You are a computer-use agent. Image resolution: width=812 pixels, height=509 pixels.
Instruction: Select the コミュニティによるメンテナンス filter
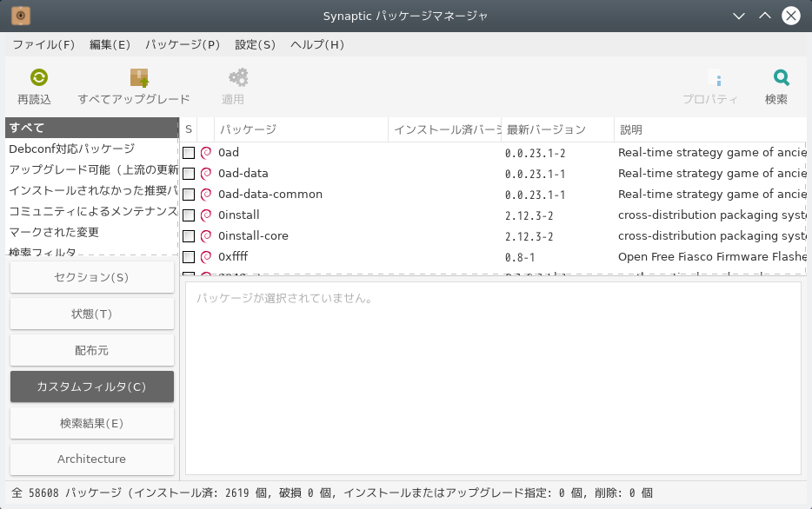click(91, 211)
